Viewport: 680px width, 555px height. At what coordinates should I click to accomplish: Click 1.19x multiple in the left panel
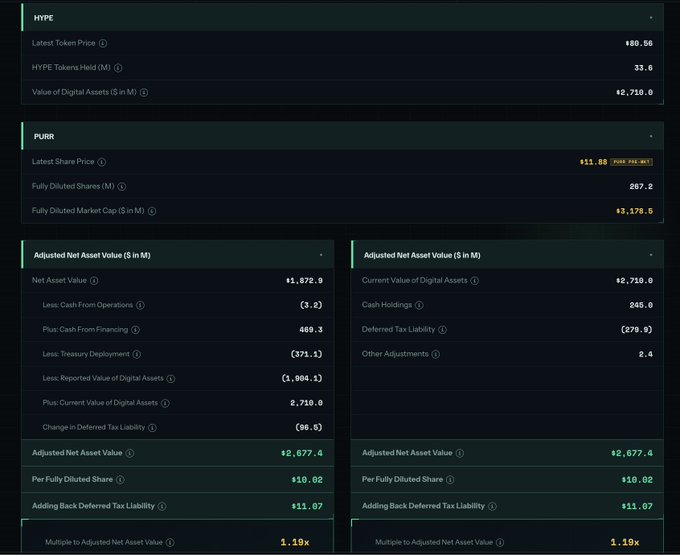tap(294, 542)
